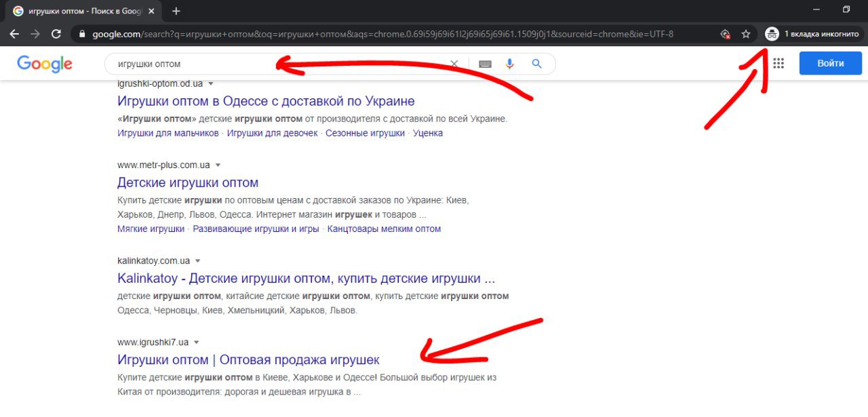Image resolution: width=868 pixels, height=417 pixels.
Task: Select the игрушки оптом Google tab
Action: click(84, 11)
